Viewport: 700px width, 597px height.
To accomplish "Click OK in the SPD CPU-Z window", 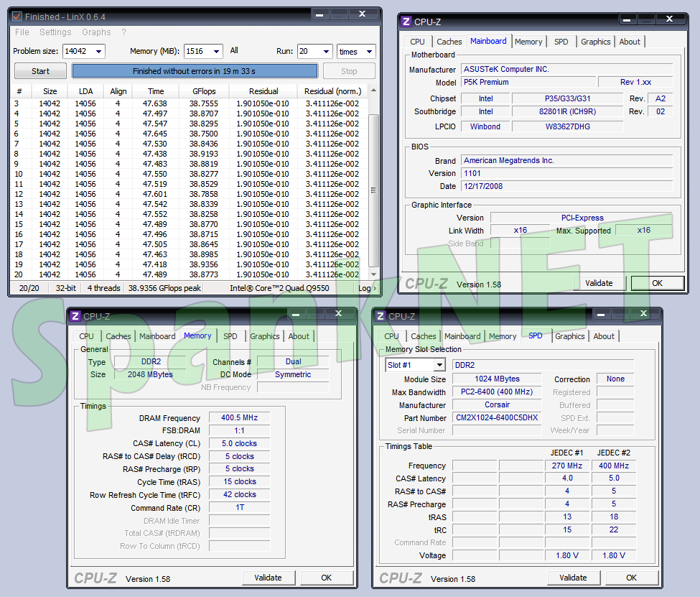I will [x=631, y=578].
